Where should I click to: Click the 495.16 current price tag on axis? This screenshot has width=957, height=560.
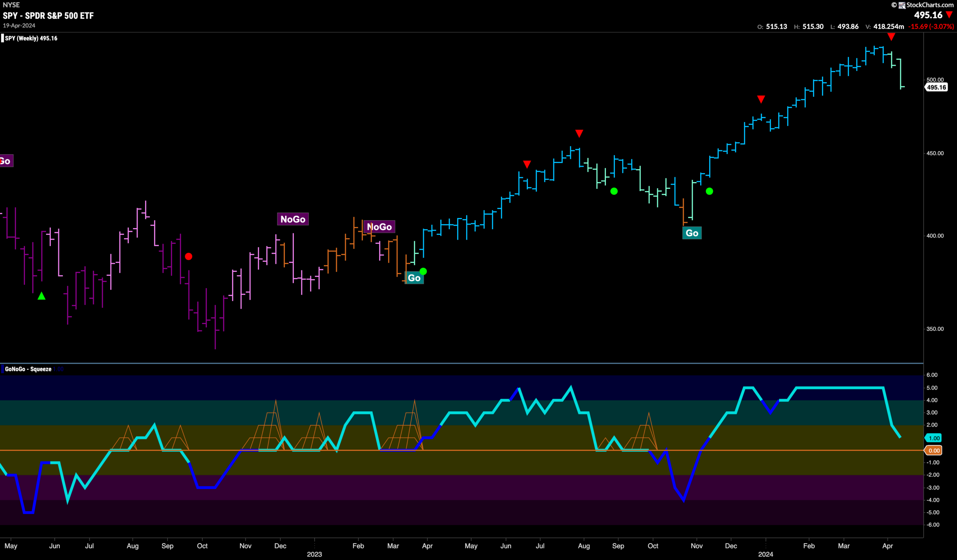[x=936, y=87]
